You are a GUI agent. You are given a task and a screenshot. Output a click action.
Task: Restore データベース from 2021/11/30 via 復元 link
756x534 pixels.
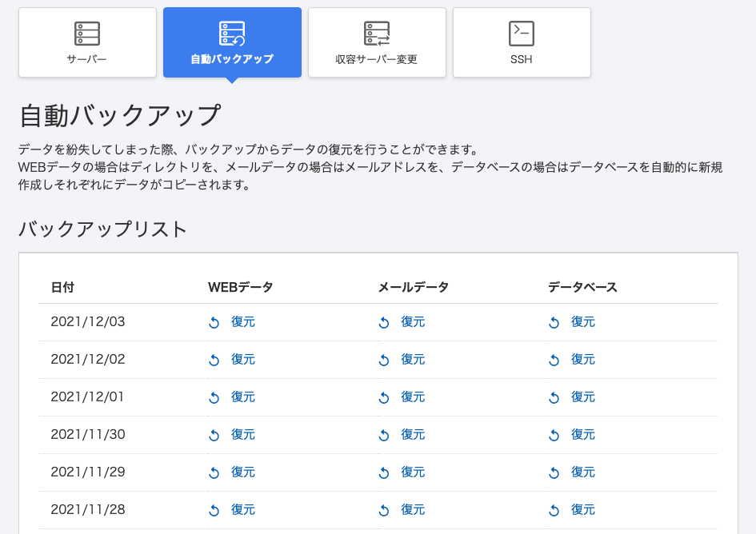pyautogui.click(x=583, y=434)
